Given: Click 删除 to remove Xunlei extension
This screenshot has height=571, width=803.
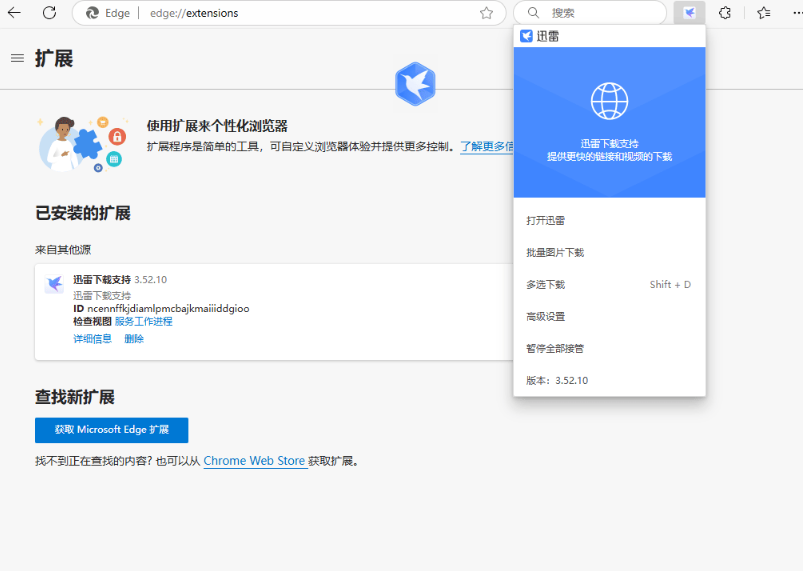Looking at the screenshot, I should pos(134,339).
